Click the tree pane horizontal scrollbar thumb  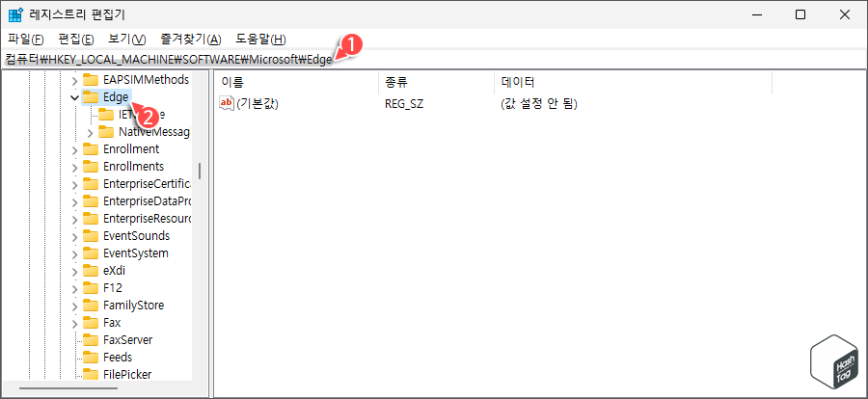(68, 388)
